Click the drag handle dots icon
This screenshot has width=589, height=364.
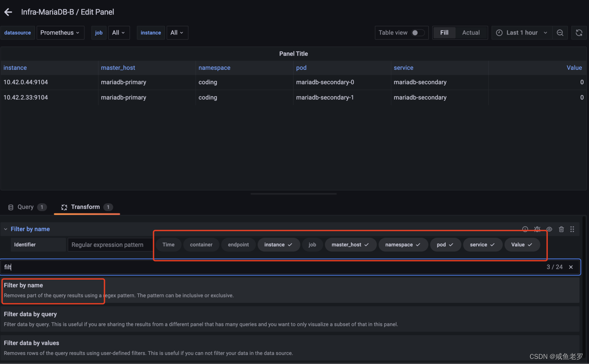coord(572,229)
